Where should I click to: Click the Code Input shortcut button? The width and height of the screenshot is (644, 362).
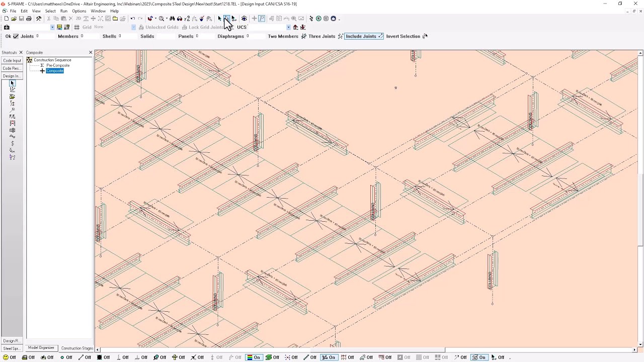tap(12, 60)
